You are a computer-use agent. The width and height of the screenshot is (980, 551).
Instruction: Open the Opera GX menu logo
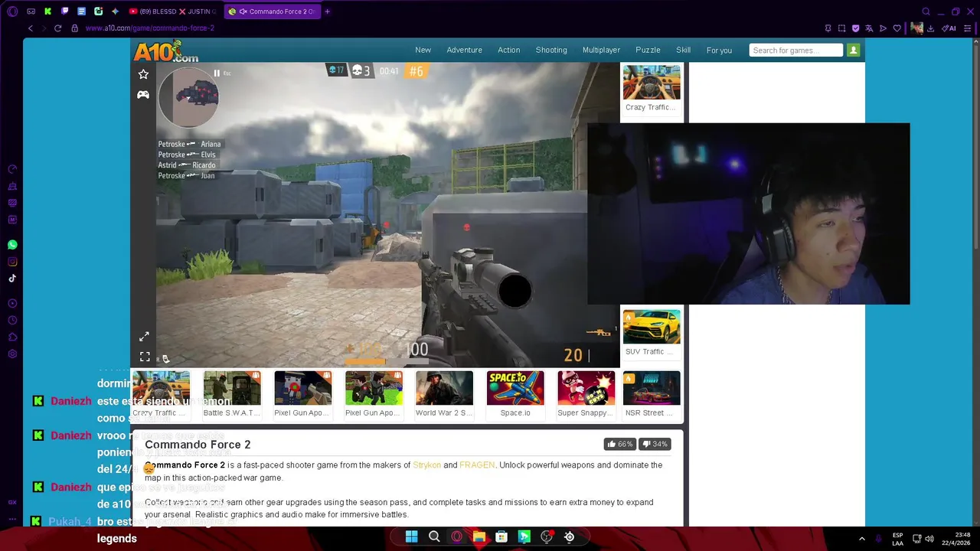12,11
